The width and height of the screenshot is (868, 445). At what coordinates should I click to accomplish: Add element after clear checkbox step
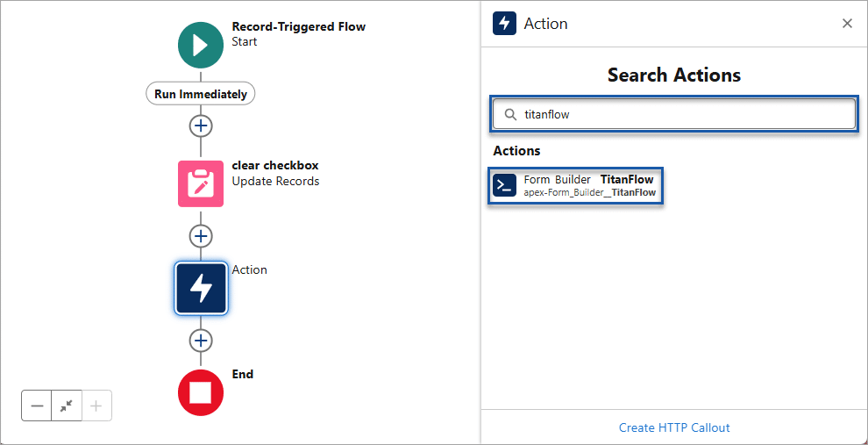pyautogui.click(x=201, y=235)
